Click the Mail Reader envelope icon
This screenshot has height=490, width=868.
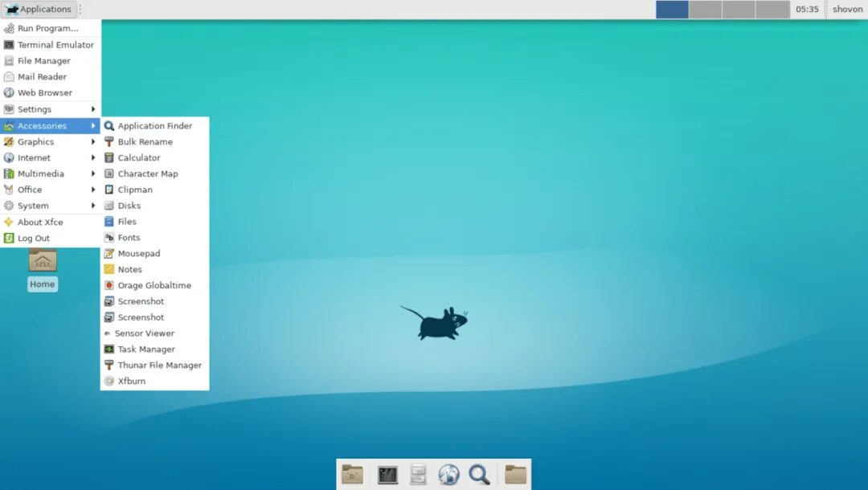[x=9, y=77]
